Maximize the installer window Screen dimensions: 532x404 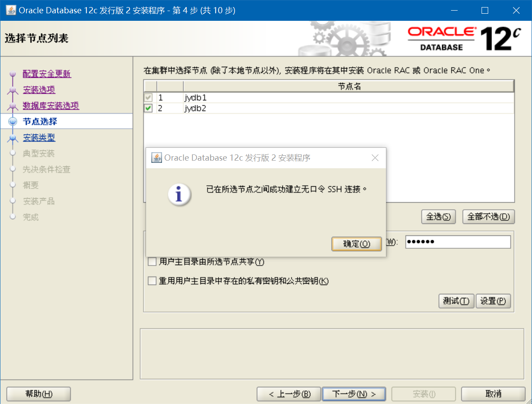(x=485, y=10)
